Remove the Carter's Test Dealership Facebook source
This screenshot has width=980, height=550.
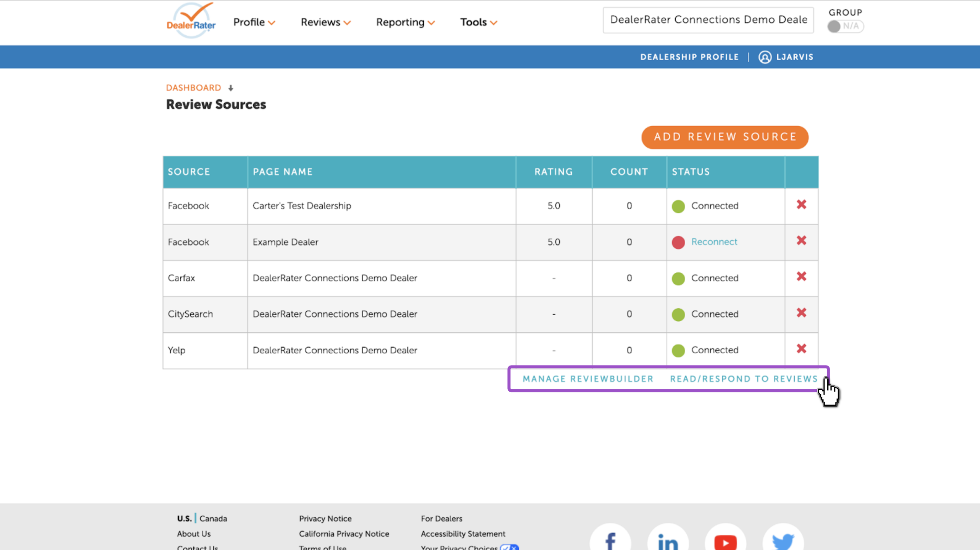click(802, 205)
